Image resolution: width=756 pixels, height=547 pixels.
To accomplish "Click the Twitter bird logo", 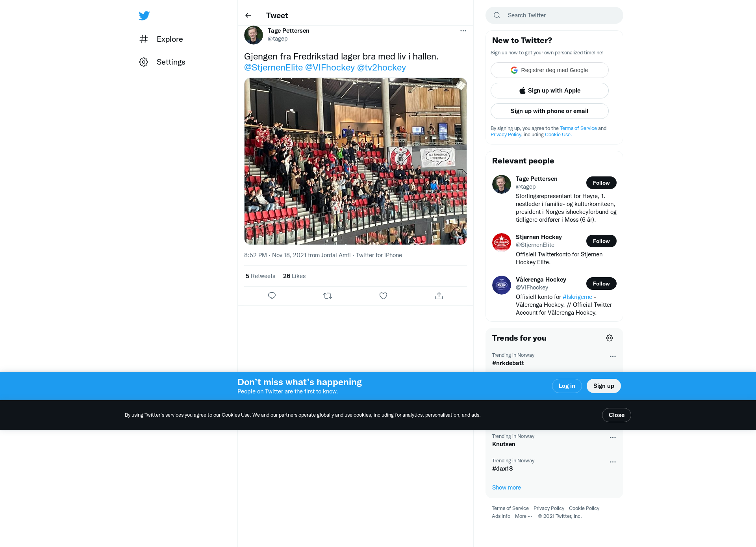I will tap(144, 16).
